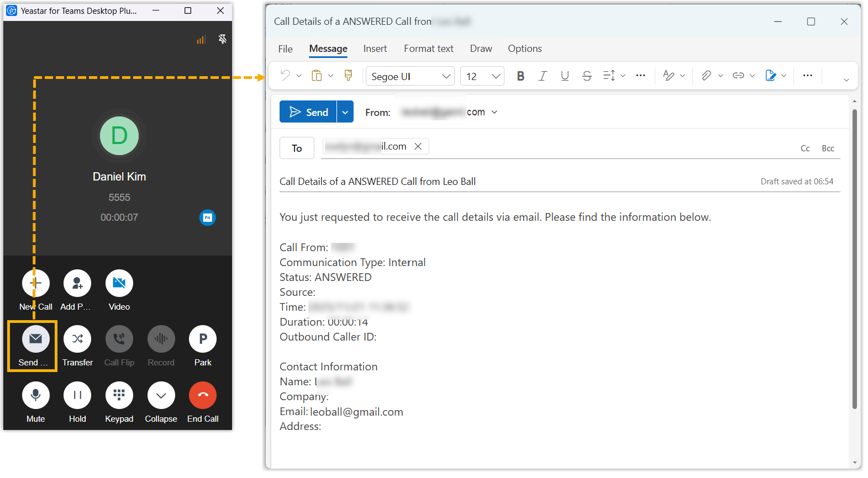Click the attach file paperclip icon
This screenshot has width=868, height=478.
(x=706, y=76)
